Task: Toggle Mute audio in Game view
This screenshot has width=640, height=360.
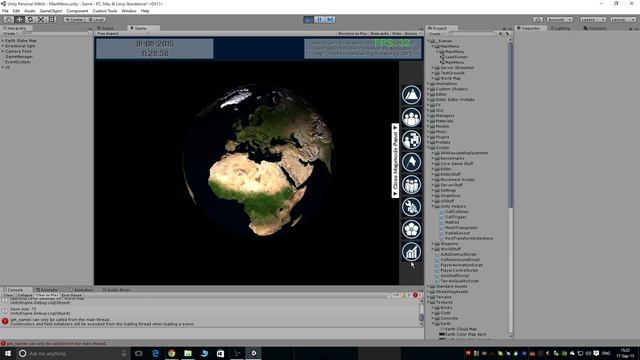Action: pos(380,33)
